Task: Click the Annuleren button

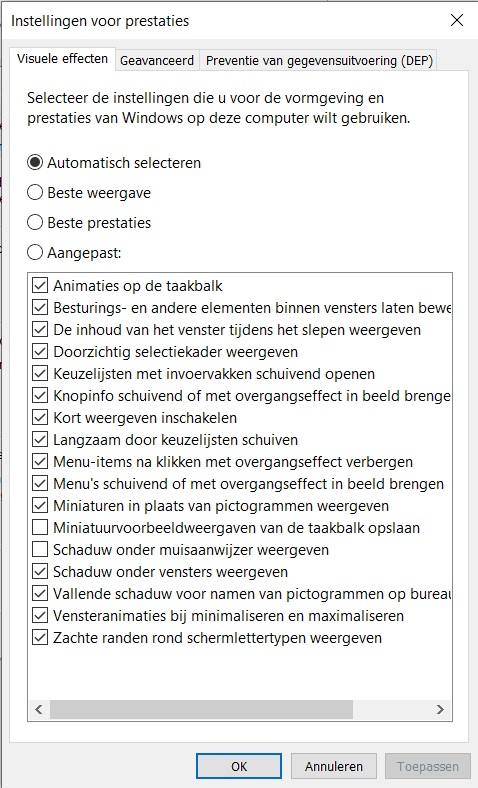Action: coord(334,766)
